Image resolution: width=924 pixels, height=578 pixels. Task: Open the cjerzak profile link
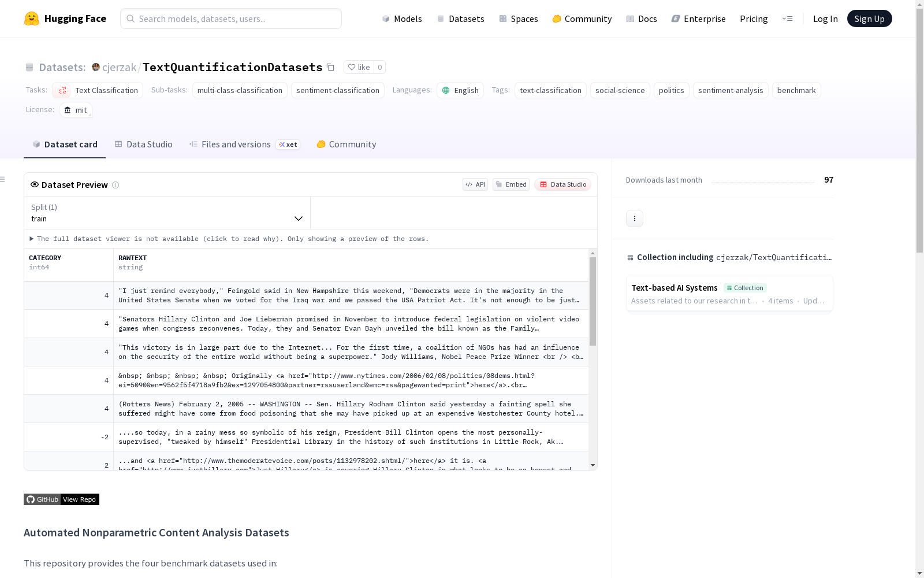point(119,67)
